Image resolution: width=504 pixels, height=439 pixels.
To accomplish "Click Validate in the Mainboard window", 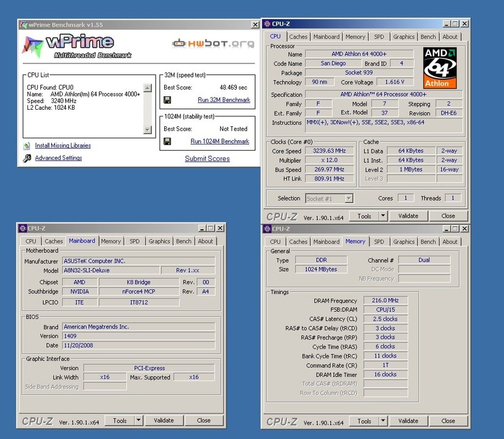I will [164, 420].
